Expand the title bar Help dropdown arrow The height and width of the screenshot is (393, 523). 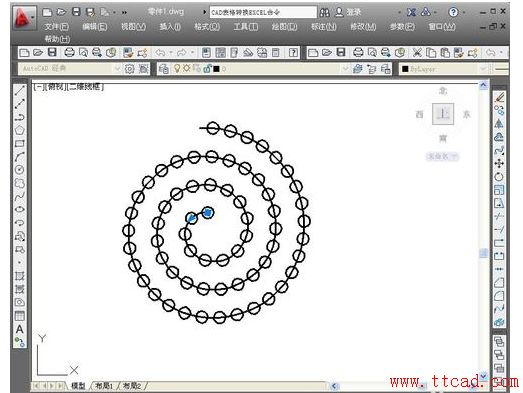tap(464, 13)
